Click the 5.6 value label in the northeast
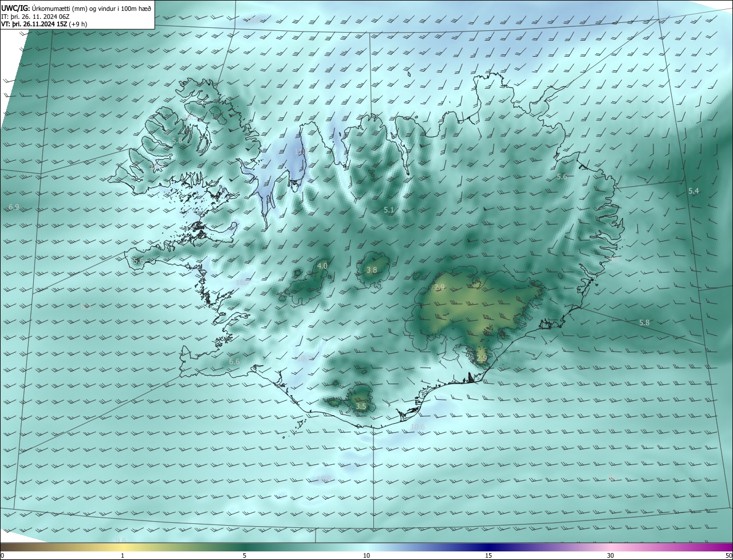The width and height of the screenshot is (733, 560). click(562, 177)
